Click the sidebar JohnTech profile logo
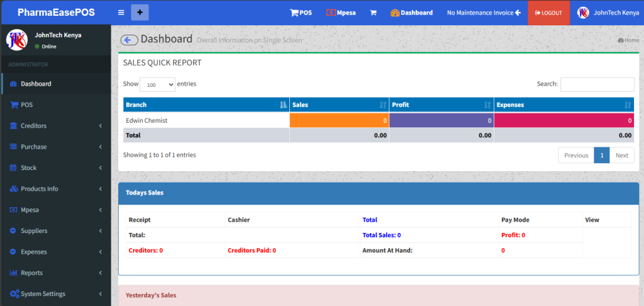644x306 pixels. click(17, 40)
